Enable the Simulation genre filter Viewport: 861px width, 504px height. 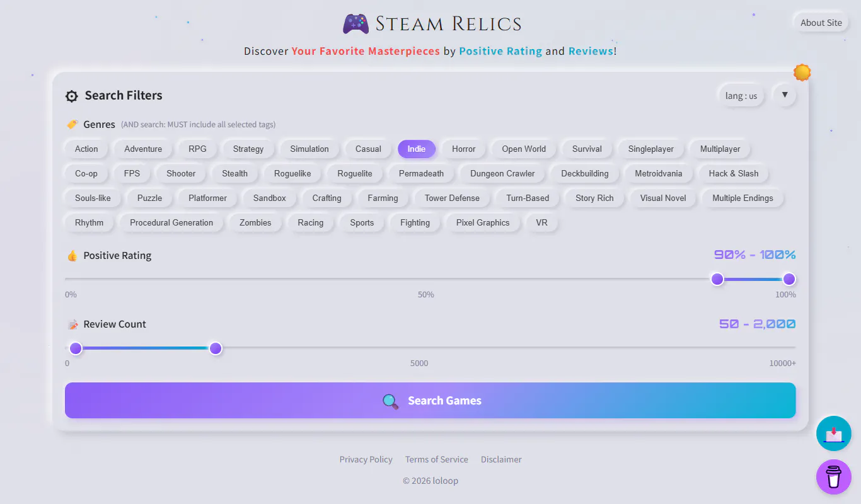coord(309,149)
